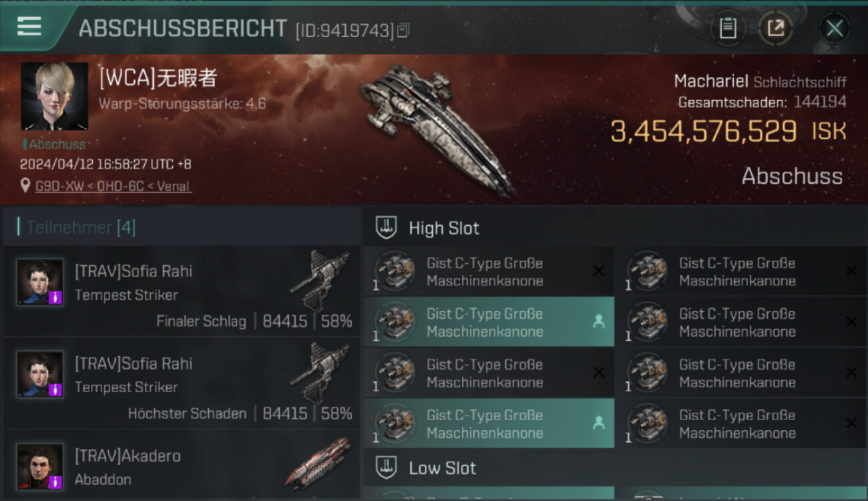Open Sofia Rahi Finaler Schlag entry
The height and width of the screenshot is (501, 868).
coord(181,291)
